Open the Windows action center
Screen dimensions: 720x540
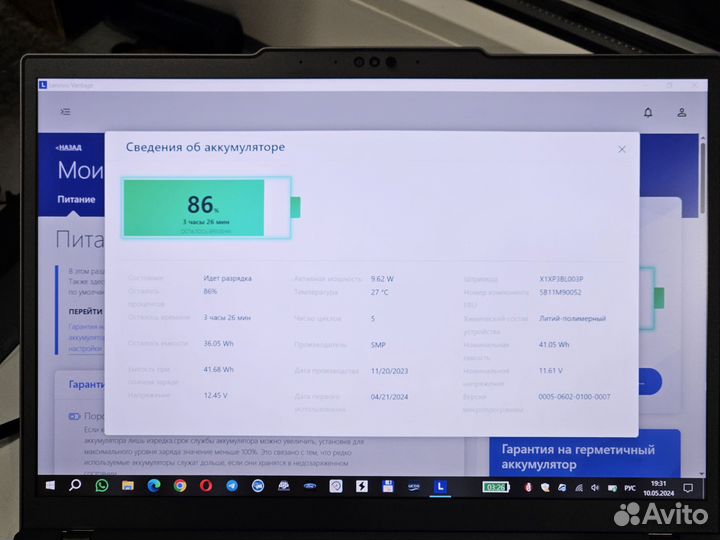[688, 488]
